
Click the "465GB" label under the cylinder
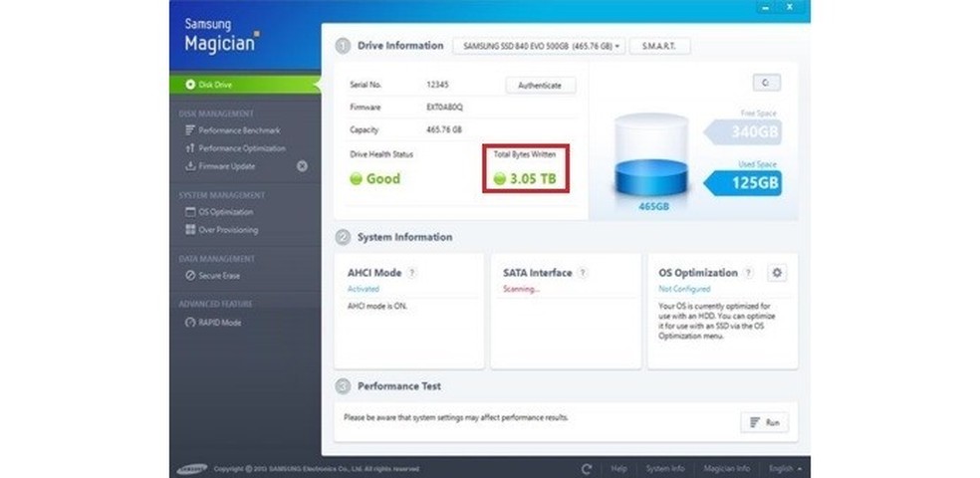pos(653,206)
